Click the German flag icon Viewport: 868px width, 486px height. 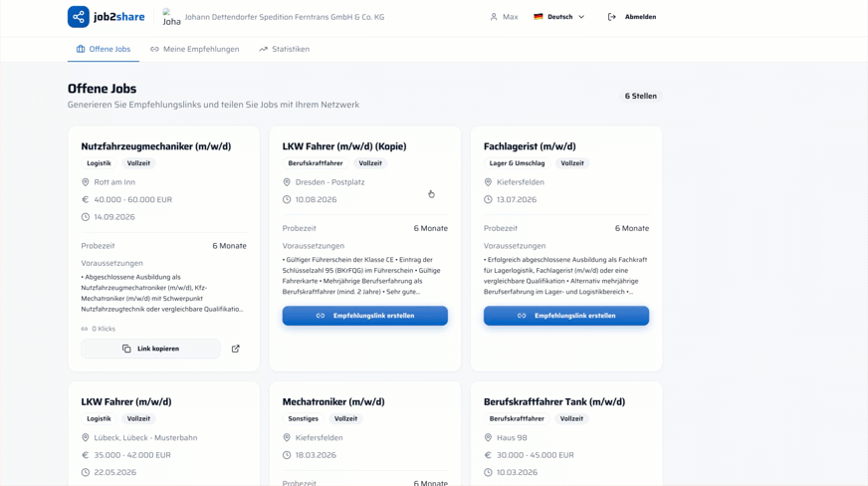(539, 17)
